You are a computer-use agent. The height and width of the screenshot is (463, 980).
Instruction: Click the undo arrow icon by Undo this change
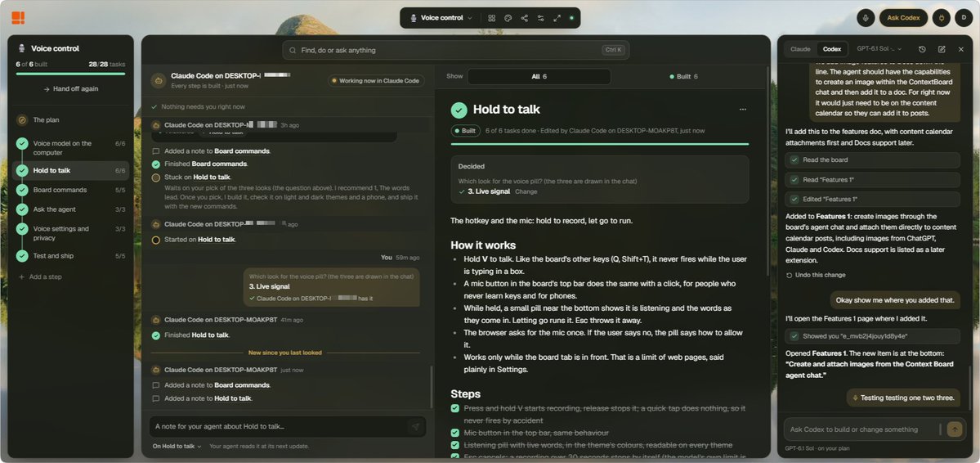790,276
